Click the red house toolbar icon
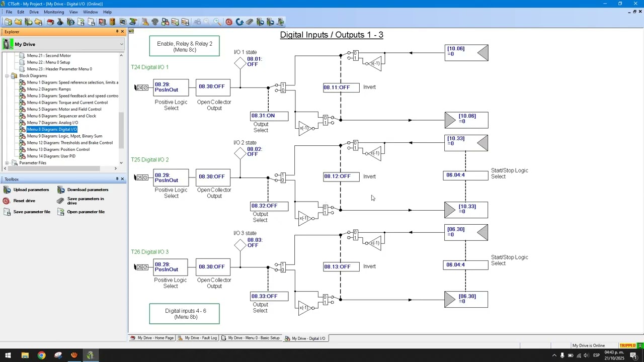 (50, 22)
